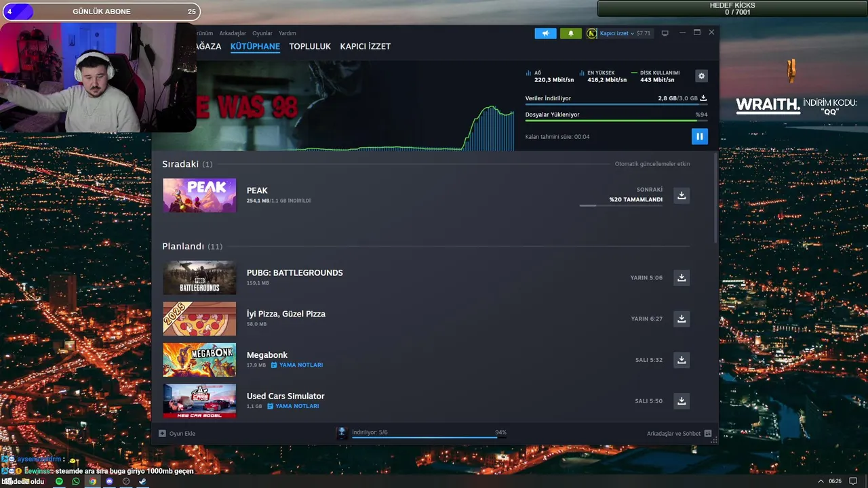868x488 pixels.
Task: Open download settings gear icon
Action: tap(702, 76)
